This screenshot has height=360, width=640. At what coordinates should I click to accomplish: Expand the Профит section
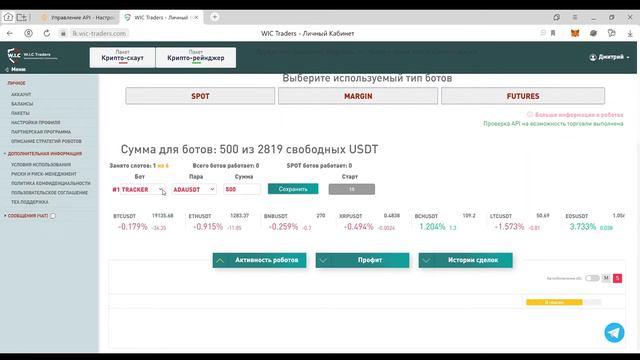(362, 260)
